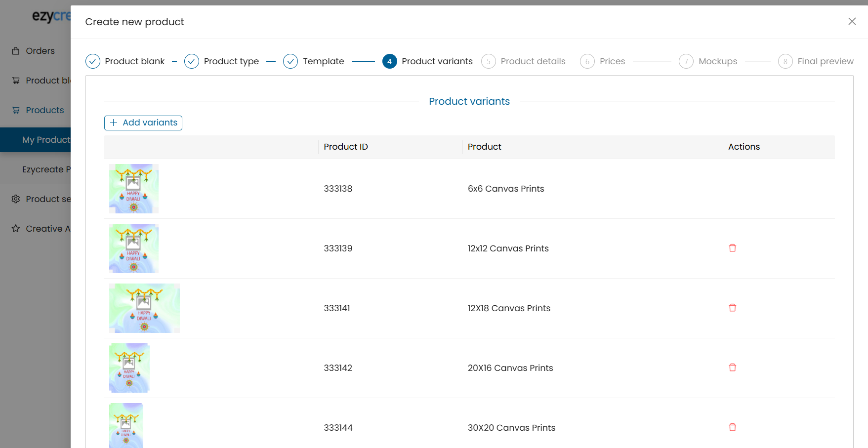Image resolution: width=868 pixels, height=448 pixels.
Task: Select product ID 333141
Action: [337, 308]
